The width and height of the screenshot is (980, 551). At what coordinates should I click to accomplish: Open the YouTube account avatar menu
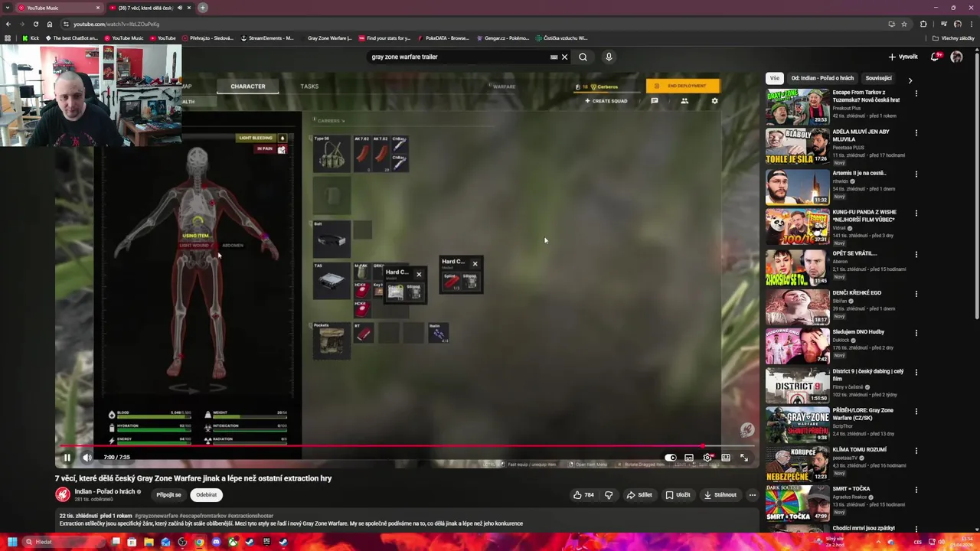tap(956, 57)
